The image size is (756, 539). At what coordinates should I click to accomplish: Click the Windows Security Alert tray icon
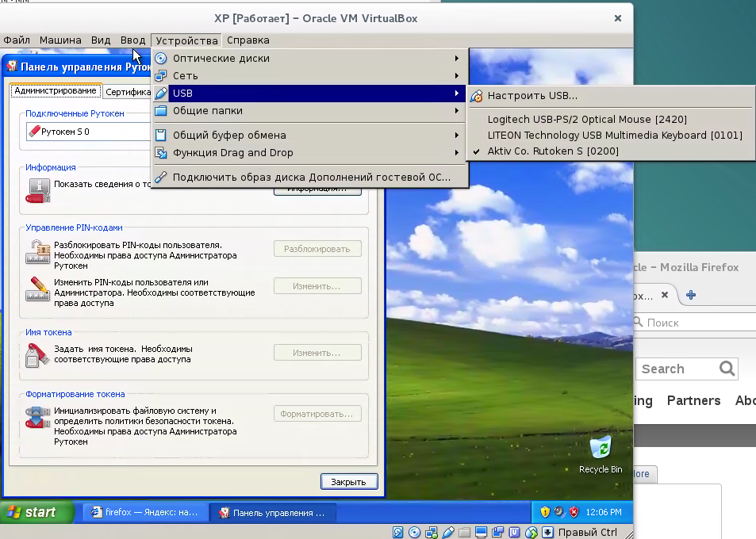coord(574,512)
